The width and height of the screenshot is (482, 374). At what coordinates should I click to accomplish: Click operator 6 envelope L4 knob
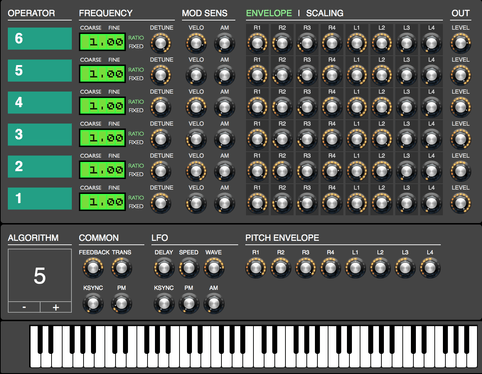click(x=431, y=43)
